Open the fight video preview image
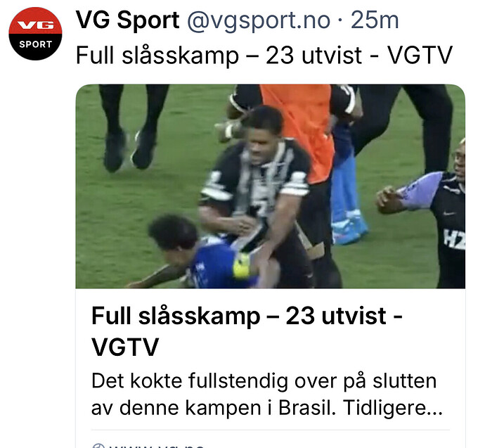Image resolution: width=485 pixels, height=448 pixels. pos(271,186)
